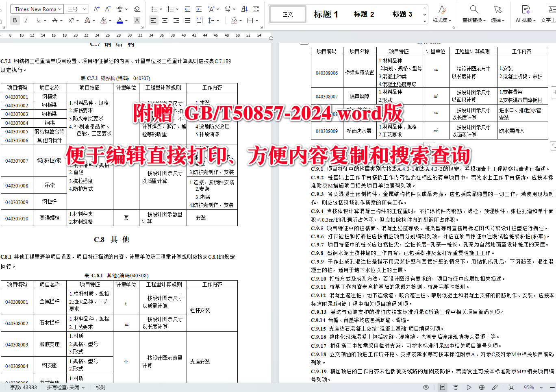The width and height of the screenshot is (556, 392).
Task: Expand the font color dropdown arrow
Action: (126, 20)
